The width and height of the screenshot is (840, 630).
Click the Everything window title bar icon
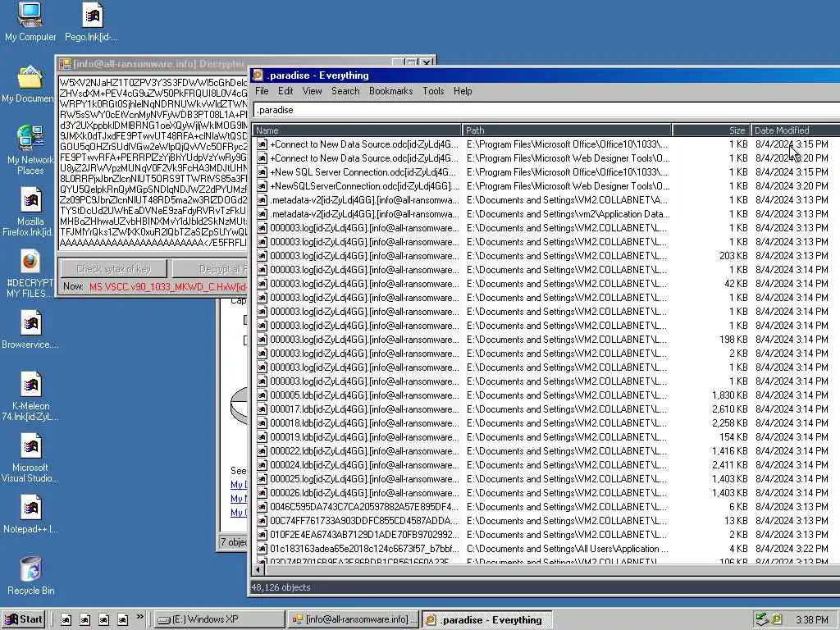[258, 75]
